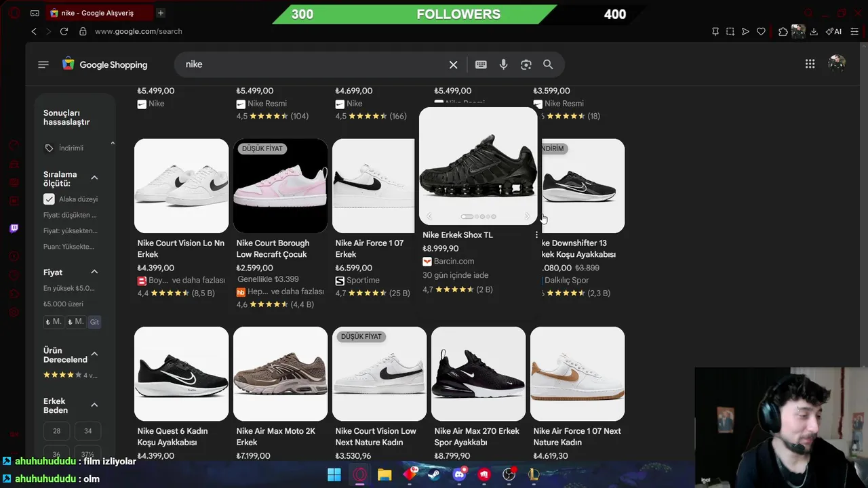The height and width of the screenshot is (488, 868).
Task: Submit search with magnifier icon
Action: (x=548, y=64)
